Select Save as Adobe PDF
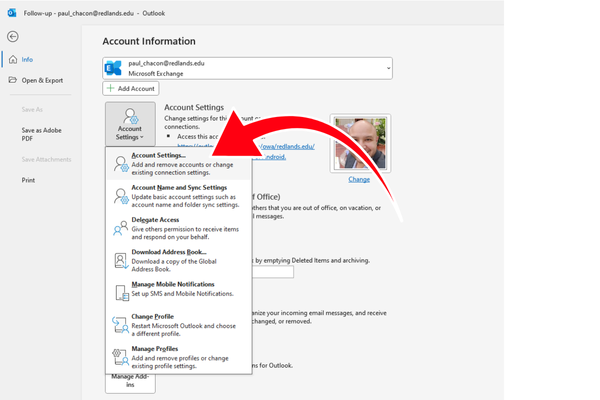 (x=43, y=135)
